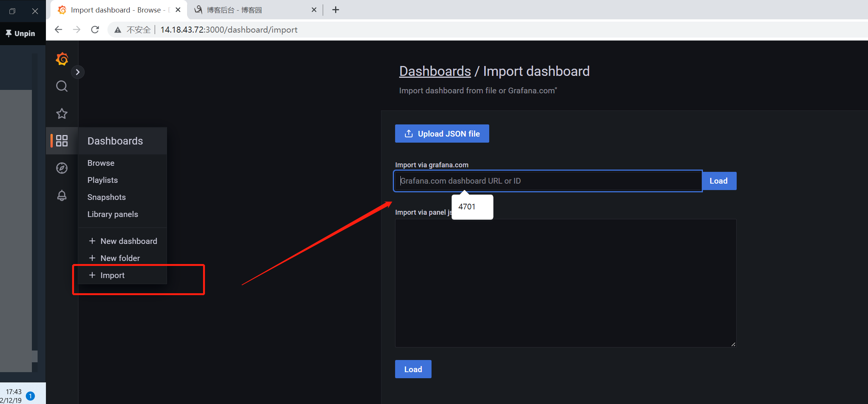Click the browser forward arrow
This screenshot has height=404, width=868.
(x=77, y=30)
